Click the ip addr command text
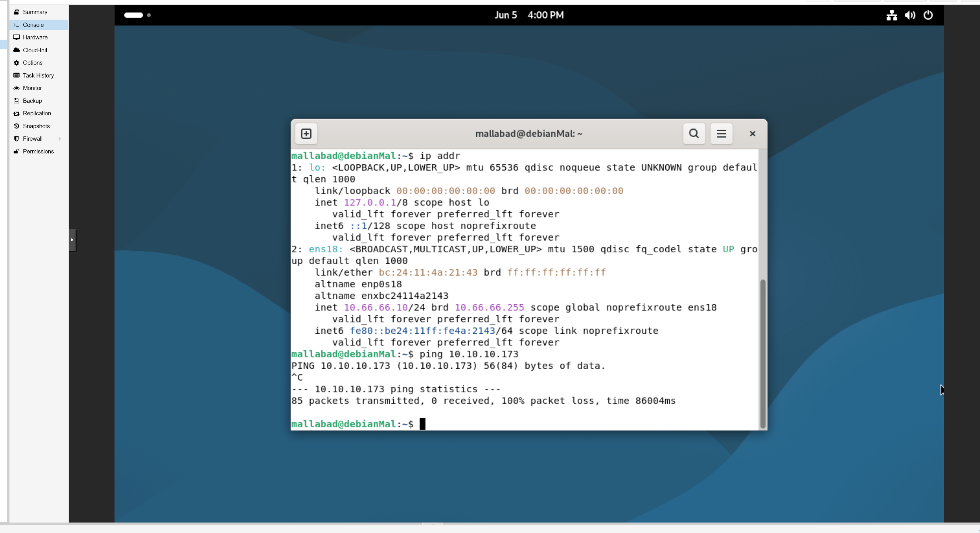The width and height of the screenshot is (980, 533). [x=440, y=156]
